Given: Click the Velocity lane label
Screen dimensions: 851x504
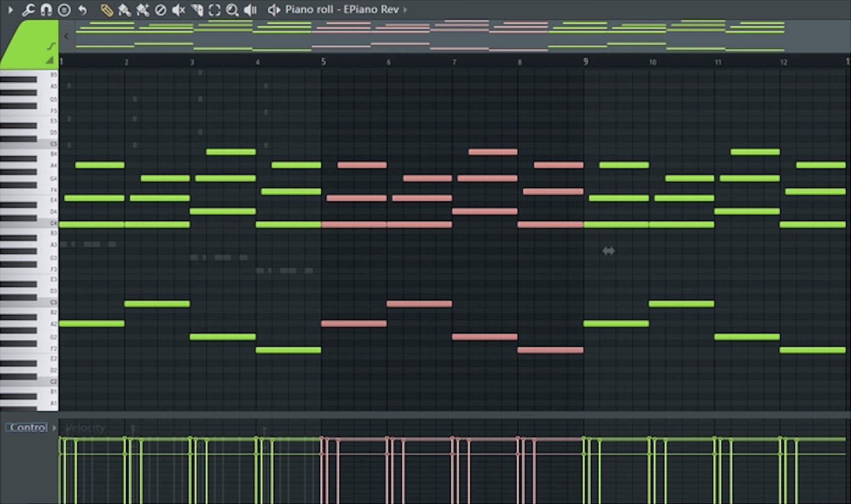Looking at the screenshot, I should tap(86, 428).
